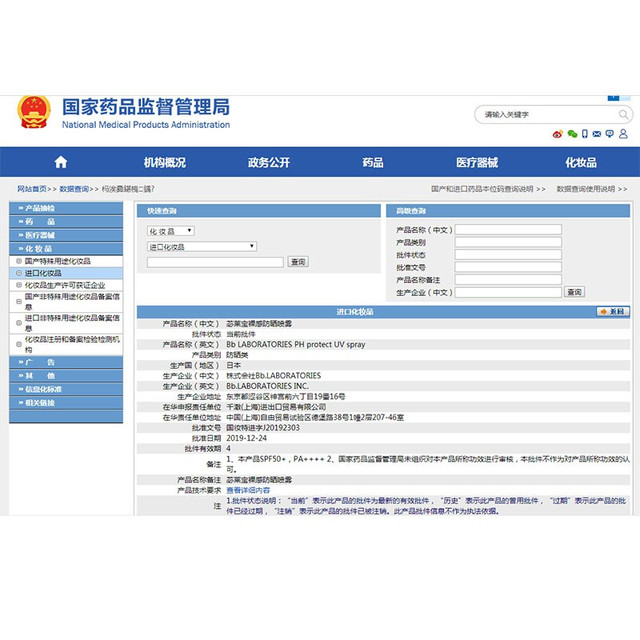Click the search magnifier icon
Screen dimensions: 640x640
623,115
